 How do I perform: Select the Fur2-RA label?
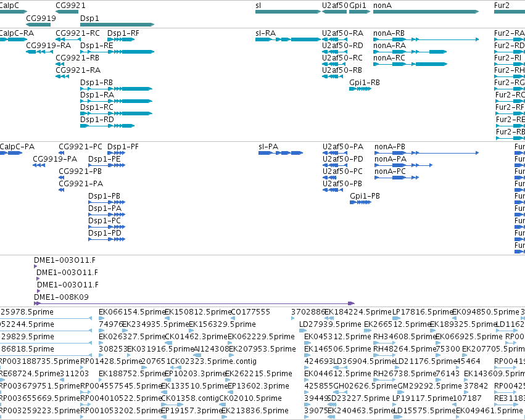pos(509,33)
